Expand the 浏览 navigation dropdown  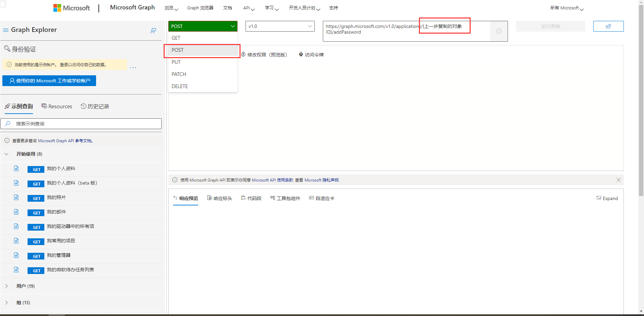(171, 8)
